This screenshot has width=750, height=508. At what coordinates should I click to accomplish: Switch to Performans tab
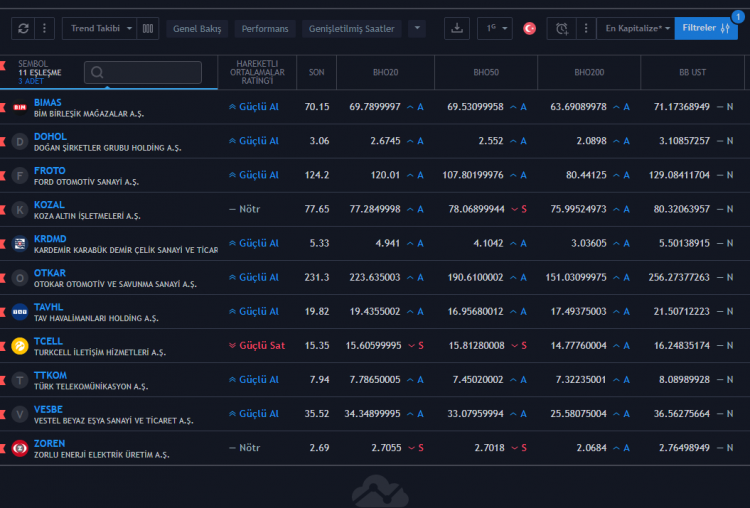pyautogui.click(x=265, y=29)
